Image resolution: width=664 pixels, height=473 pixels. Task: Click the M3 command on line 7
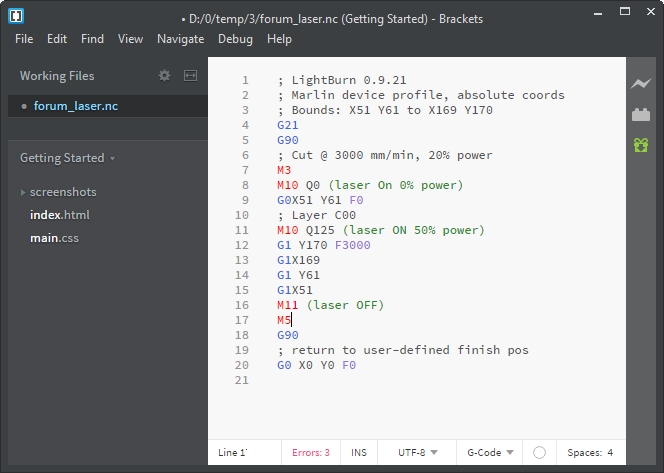pyautogui.click(x=284, y=170)
